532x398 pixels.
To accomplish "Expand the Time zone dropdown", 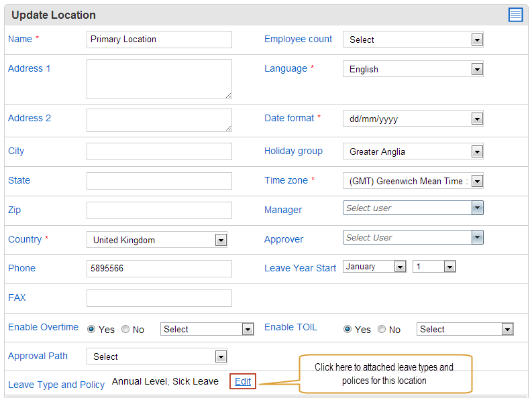I will tap(413, 181).
